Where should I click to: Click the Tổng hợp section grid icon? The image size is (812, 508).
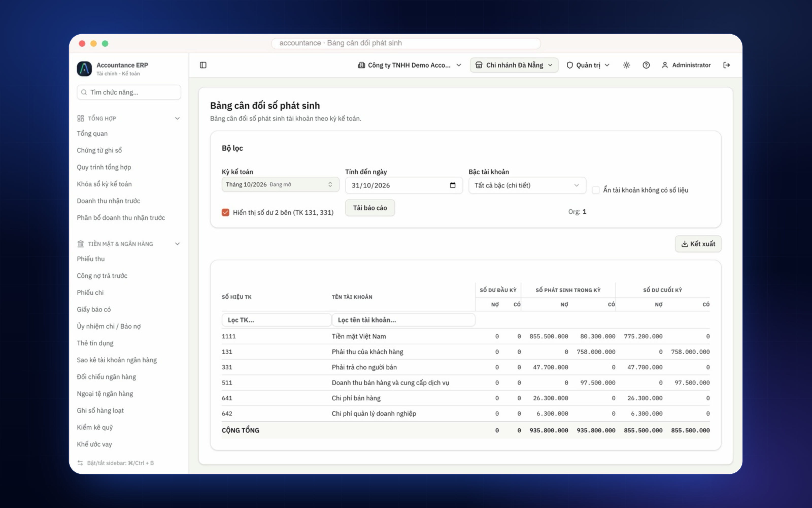(80, 118)
